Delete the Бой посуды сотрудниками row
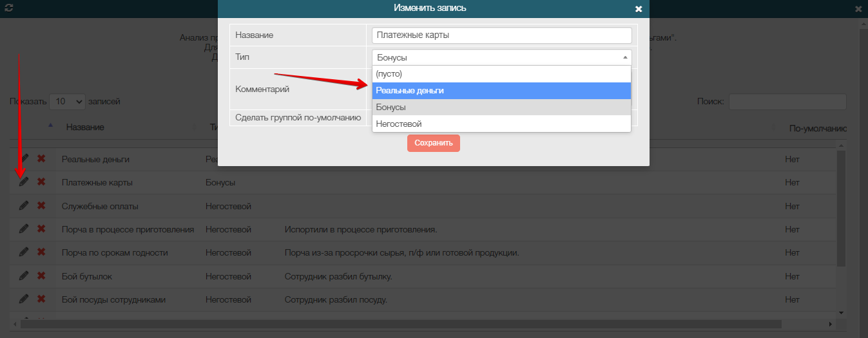Screen dimensions: 868x338 coord(41,299)
